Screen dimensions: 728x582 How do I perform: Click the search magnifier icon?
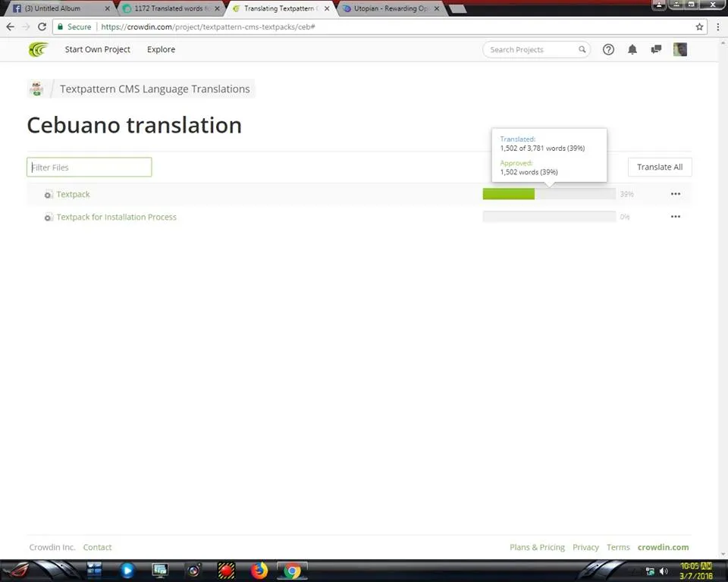coord(582,49)
